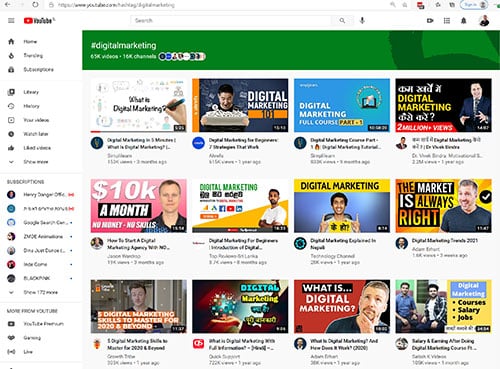Image resolution: width=500 pixels, height=369 pixels.
Task: Open the Growth Tribe channel avatar
Action: tap(97, 344)
